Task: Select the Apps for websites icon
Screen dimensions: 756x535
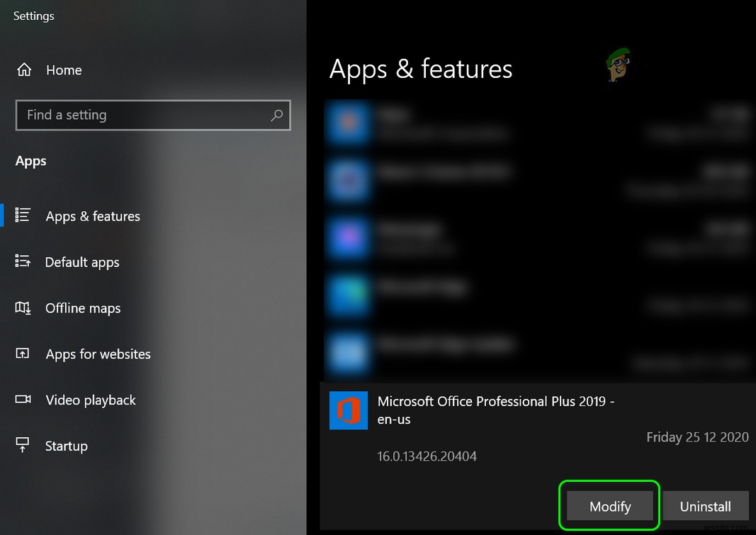Action: (x=23, y=354)
